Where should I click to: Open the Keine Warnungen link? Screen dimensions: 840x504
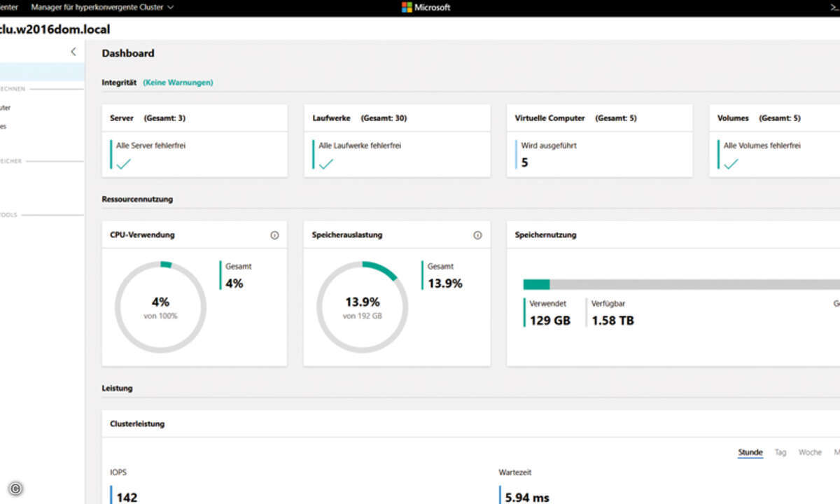tap(178, 83)
